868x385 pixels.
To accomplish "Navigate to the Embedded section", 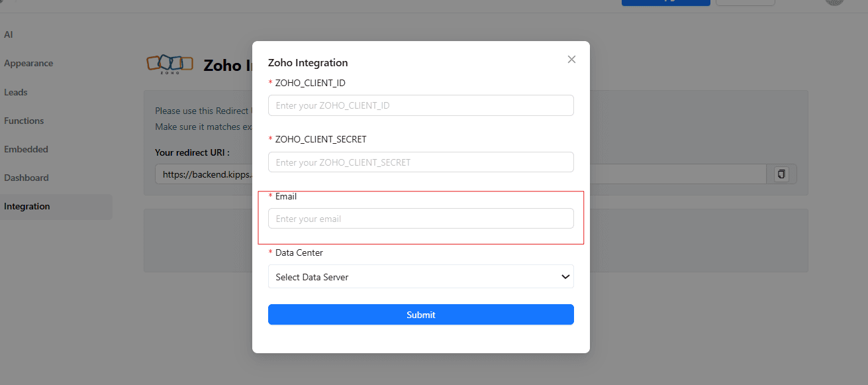I will coord(26,149).
